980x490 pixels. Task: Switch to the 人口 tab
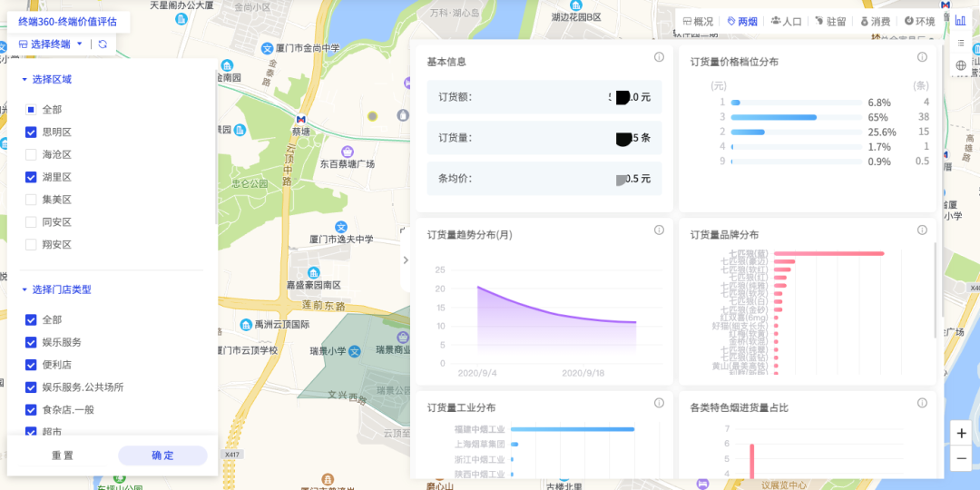(x=786, y=21)
